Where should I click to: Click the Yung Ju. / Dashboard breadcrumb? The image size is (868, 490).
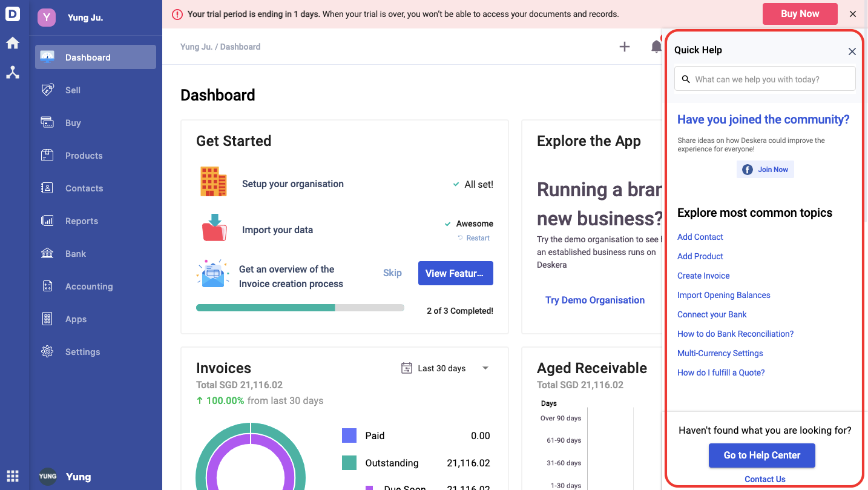tap(220, 47)
